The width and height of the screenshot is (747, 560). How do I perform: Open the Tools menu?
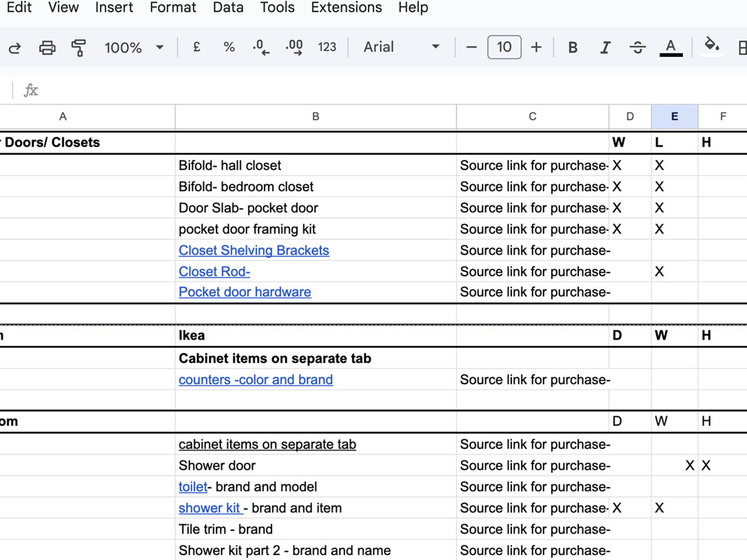277,7
